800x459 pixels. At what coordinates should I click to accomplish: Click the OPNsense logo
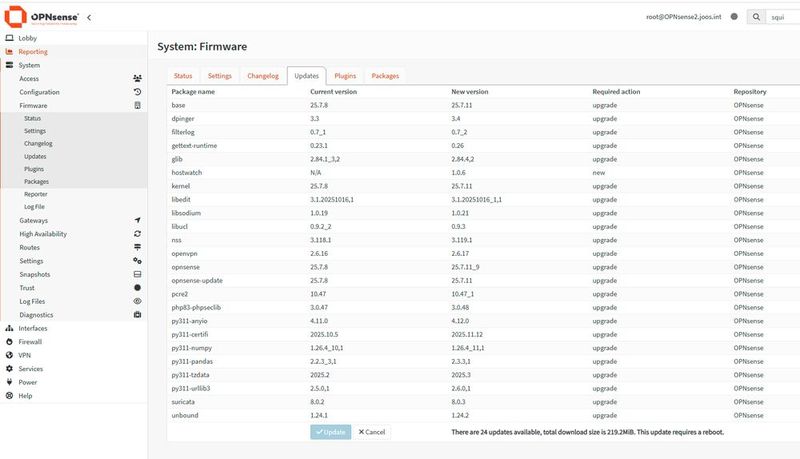point(41,17)
